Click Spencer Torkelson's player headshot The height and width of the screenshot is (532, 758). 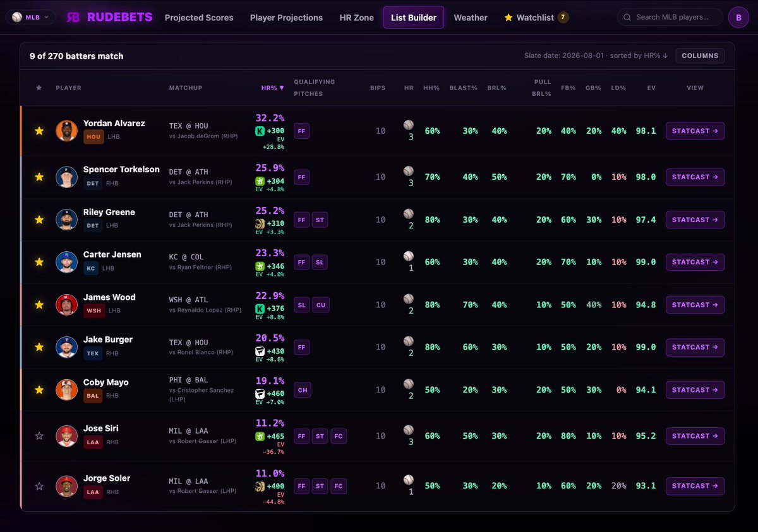point(66,177)
